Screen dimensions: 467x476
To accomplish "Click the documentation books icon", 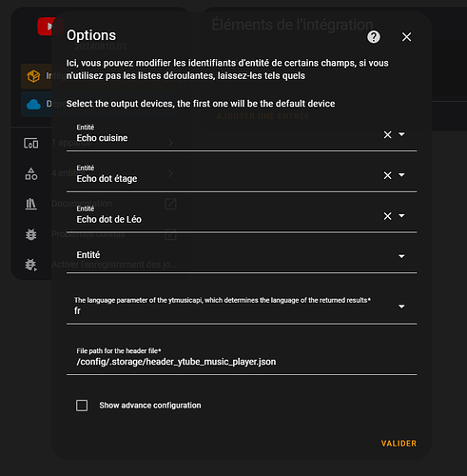I will click(31, 204).
